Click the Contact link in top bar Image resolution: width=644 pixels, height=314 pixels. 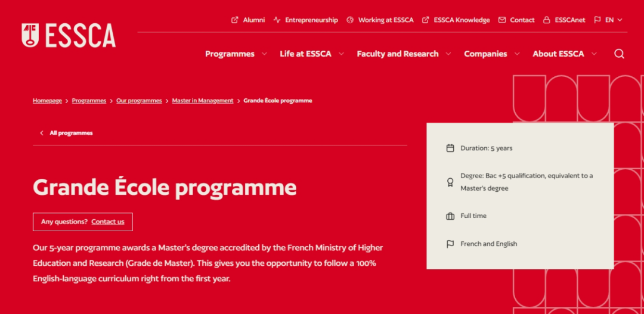[522, 20]
